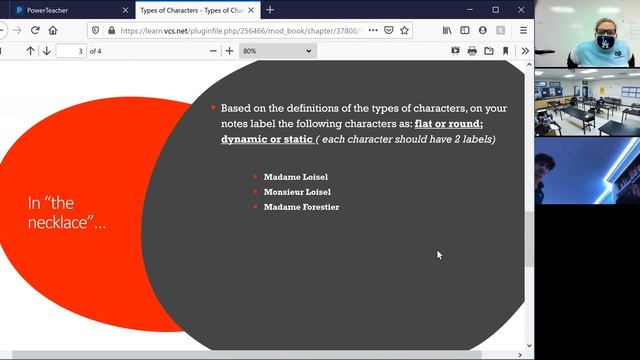This screenshot has height=360, width=640.
Task: Select the student video with blue lighting
Action: tap(587, 171)
